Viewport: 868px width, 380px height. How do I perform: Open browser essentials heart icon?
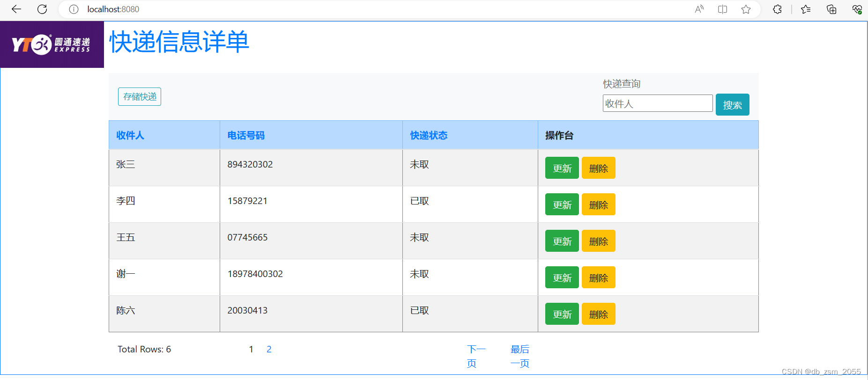tap(857, 9)
